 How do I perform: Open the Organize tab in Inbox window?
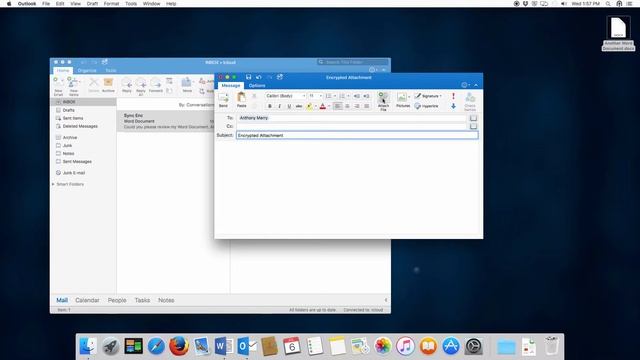(87, 71)
